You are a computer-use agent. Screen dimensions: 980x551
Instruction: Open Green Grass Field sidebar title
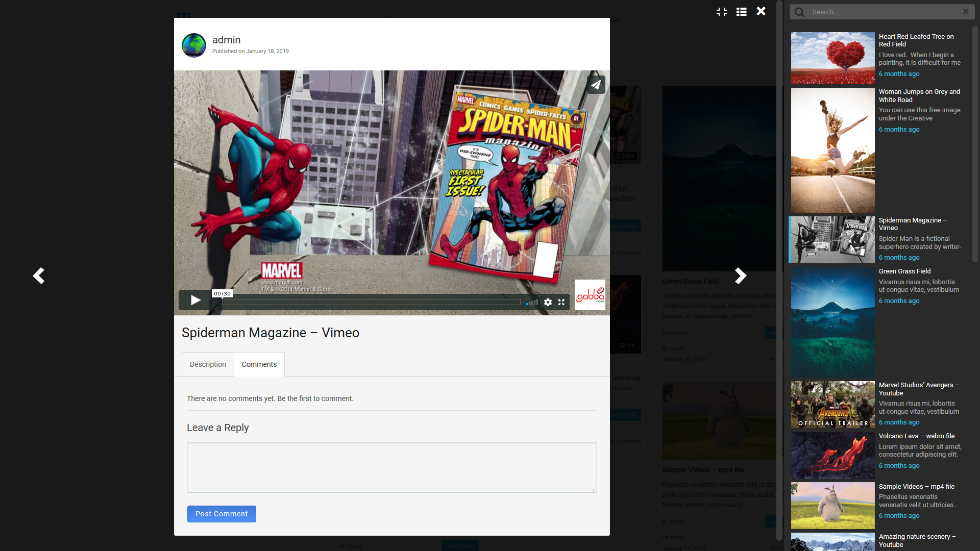[904, 271]
